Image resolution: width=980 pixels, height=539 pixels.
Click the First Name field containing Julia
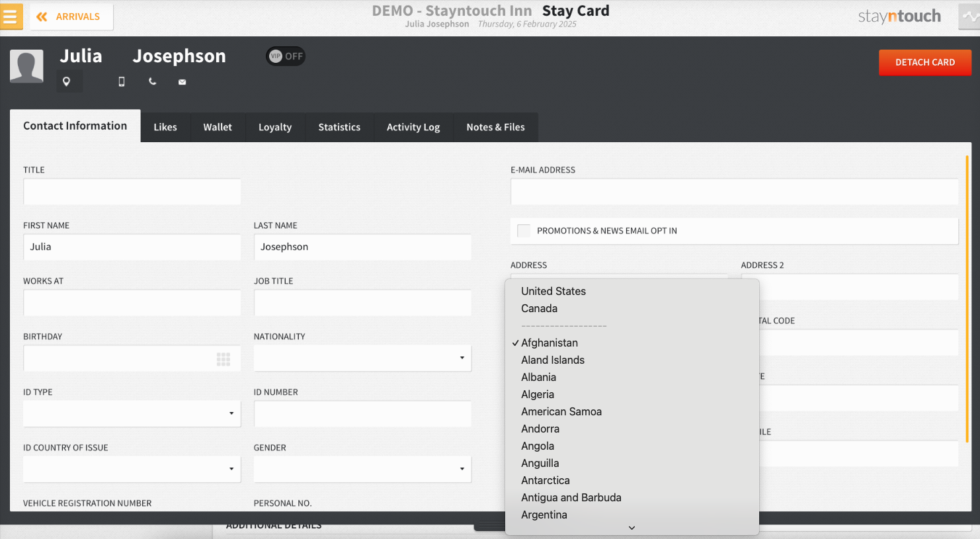click(x=132, y=247)
